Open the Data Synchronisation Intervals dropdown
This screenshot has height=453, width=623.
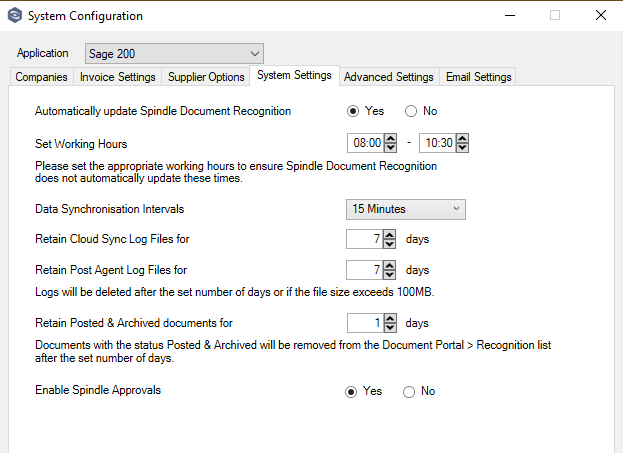click(406, 209)
